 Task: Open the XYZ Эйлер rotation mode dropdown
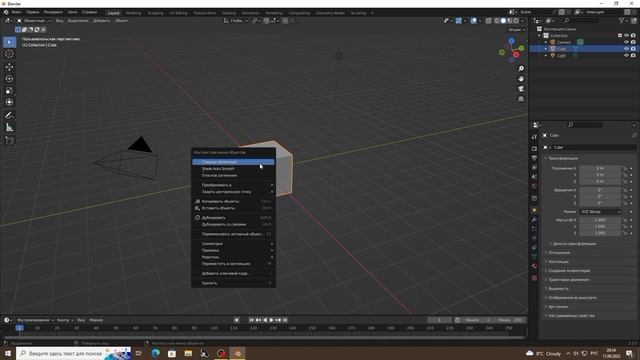pos(600,212)
